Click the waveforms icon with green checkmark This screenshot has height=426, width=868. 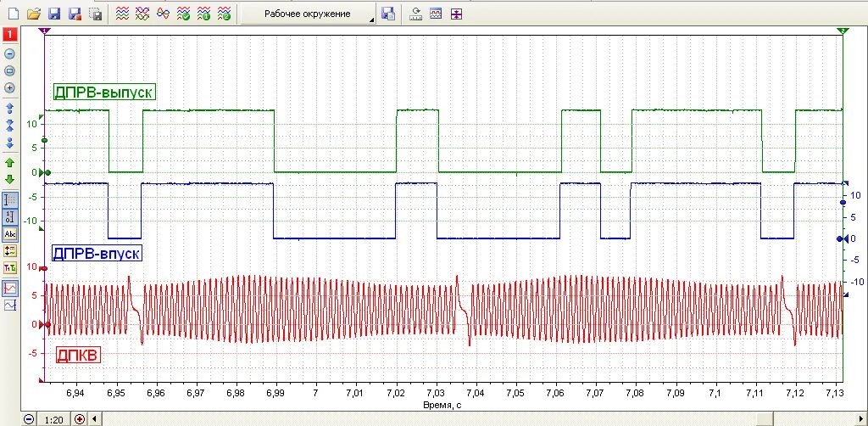tap(183, 14)
